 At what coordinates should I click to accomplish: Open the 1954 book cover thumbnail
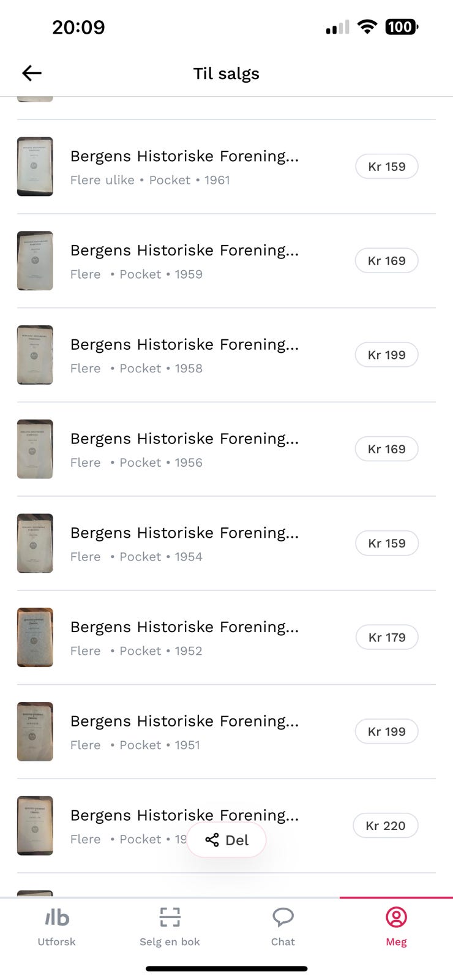point(35,543)
